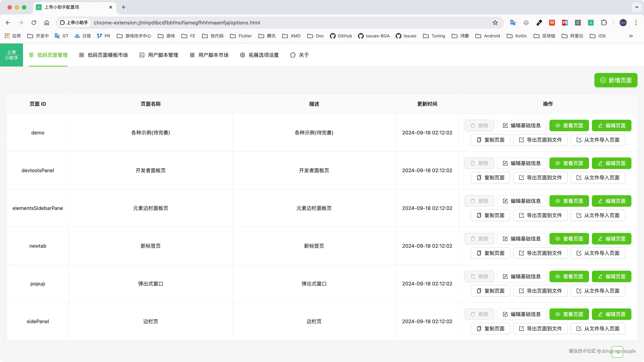This screenshot has width=644, height=362.
Task: Click the eyedropper extension icon in toolbar
Action: (x=539, y=22)
